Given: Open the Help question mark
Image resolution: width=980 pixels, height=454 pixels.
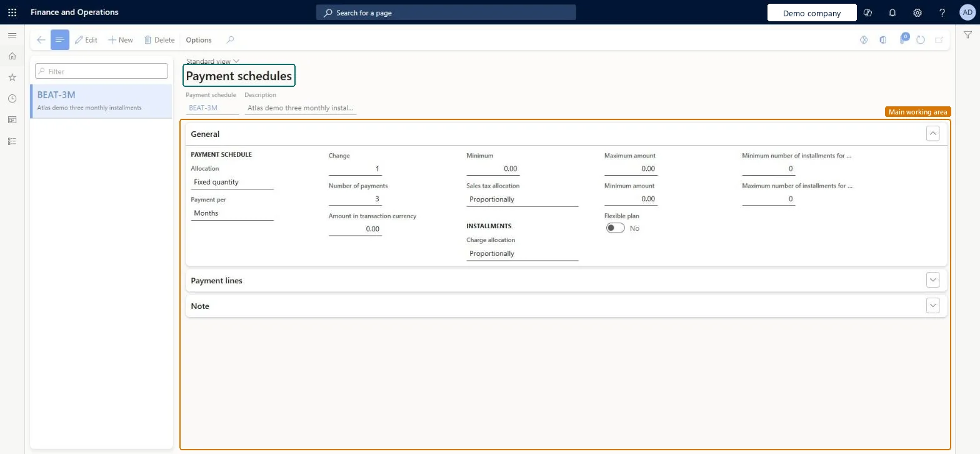Looking at the screenshot, I should click(x=942, y=13).
